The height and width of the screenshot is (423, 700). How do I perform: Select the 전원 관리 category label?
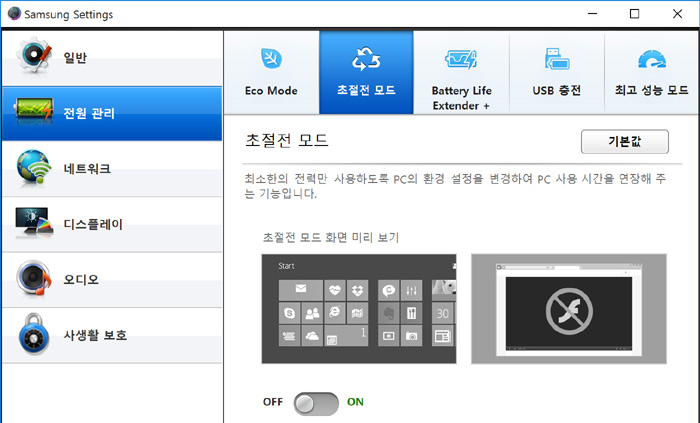coord(89,113)
